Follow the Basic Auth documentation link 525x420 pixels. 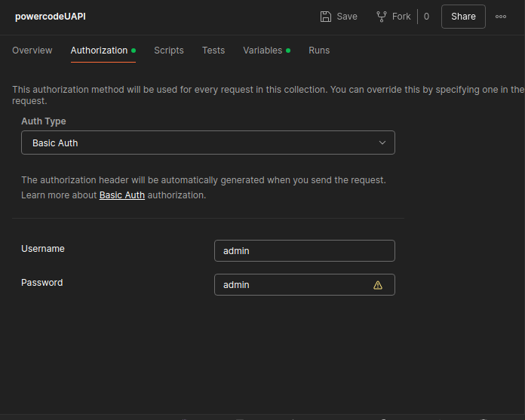pos(122,195)
